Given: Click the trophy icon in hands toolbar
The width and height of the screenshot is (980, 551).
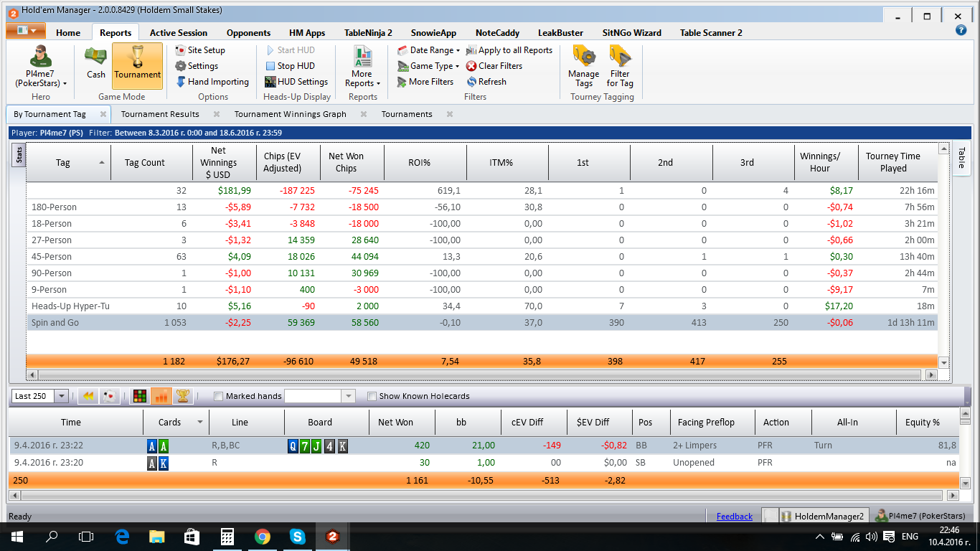Looking at the screenshot, I should click(182, 396).
